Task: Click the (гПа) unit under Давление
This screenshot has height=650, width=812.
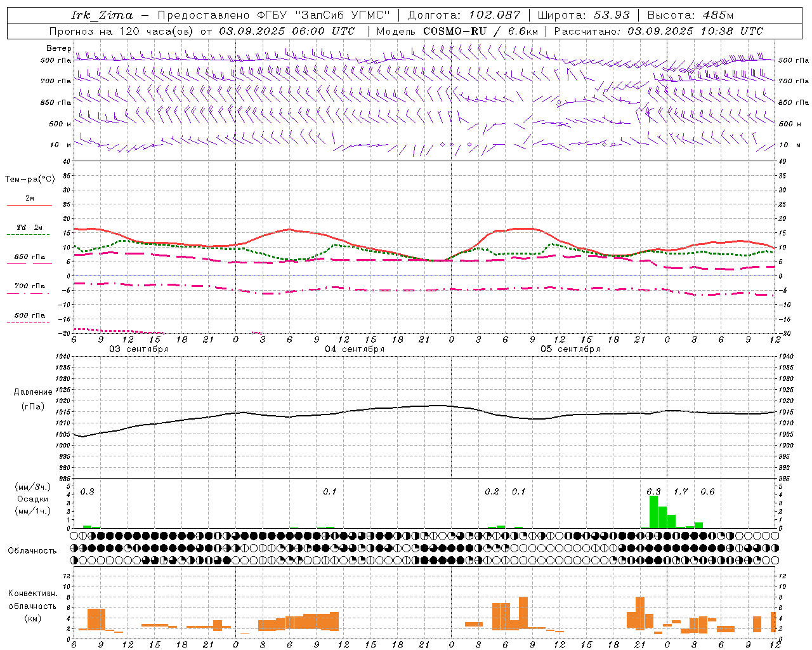Action: coord(33,406)
